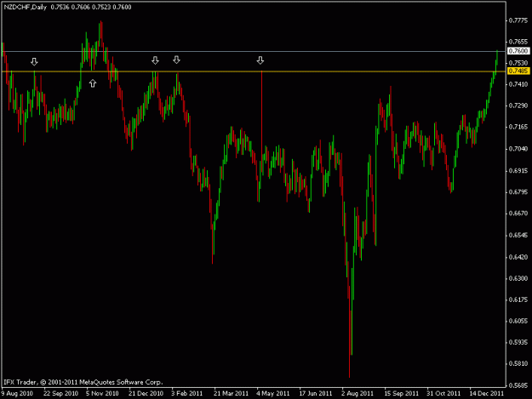Click the 22 Sep 2010 date label
Screen dimensions: 532x399
tap(60, 393)
